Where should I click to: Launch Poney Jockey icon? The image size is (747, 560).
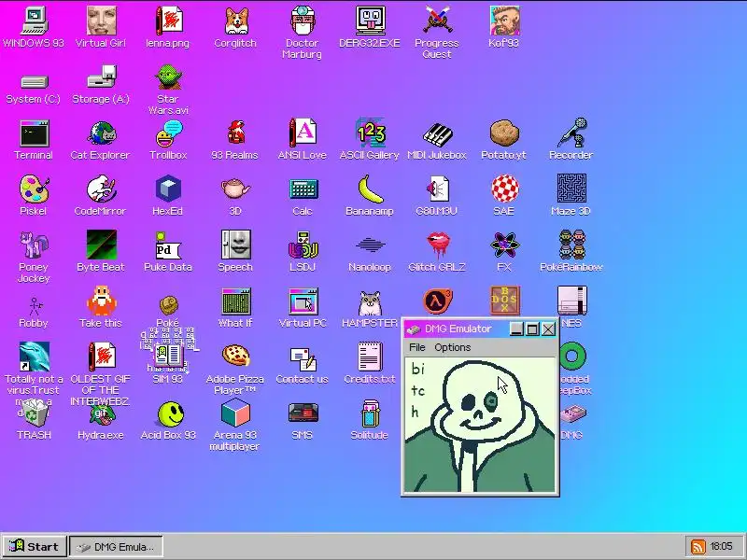(34, 245)
